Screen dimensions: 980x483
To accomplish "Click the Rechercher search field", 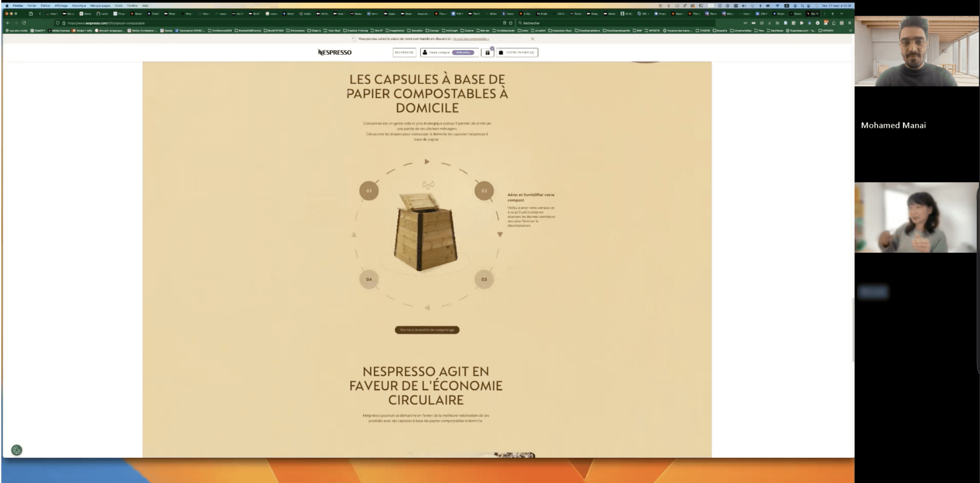I will [616, 23].
